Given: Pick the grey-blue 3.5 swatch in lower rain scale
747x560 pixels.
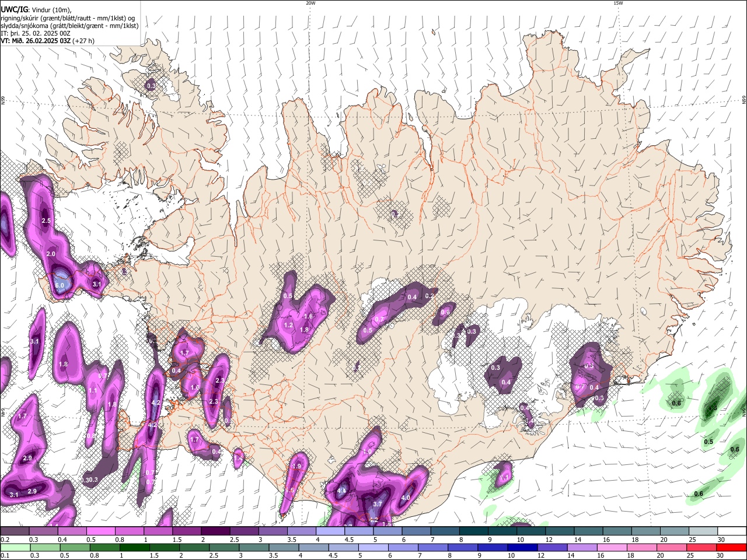Looking at the screenshot, I should click(284, 548).
